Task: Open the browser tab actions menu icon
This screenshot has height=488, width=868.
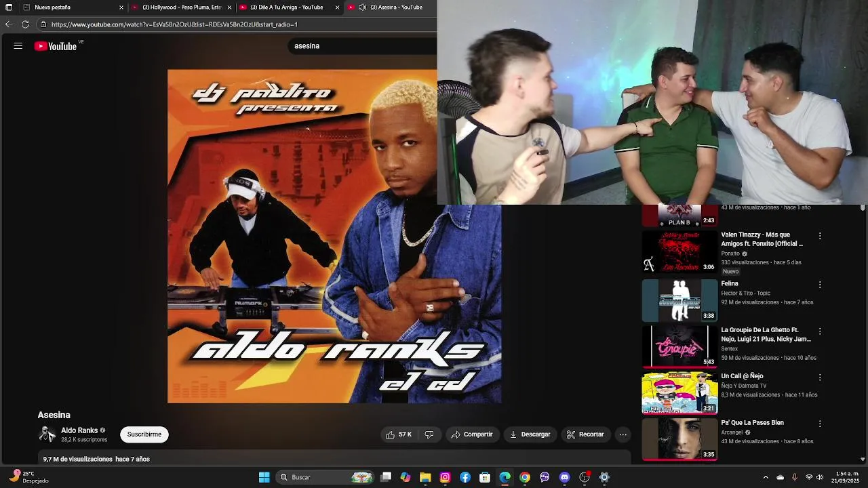Action: point(9,7)
